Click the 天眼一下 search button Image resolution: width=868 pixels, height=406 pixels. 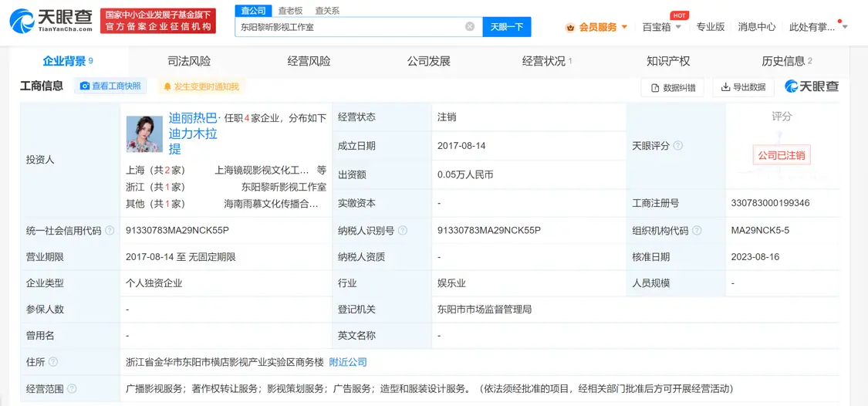(x=506, y=26)
